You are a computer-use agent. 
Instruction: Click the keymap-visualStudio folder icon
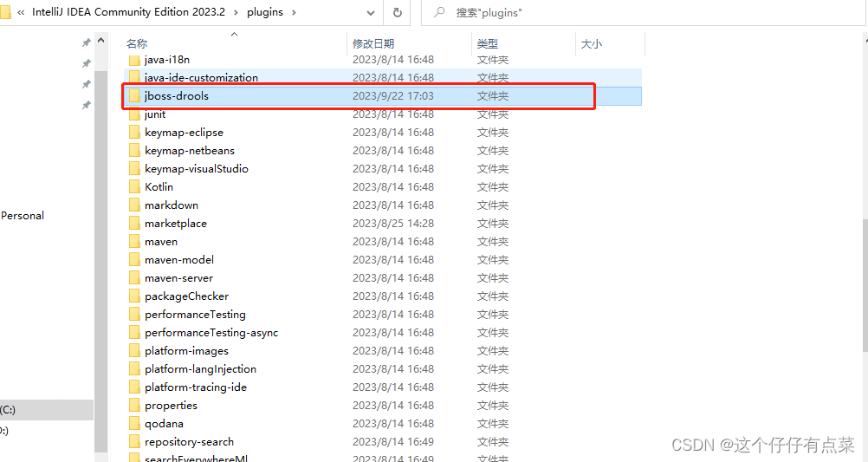(x=134, y=169)
